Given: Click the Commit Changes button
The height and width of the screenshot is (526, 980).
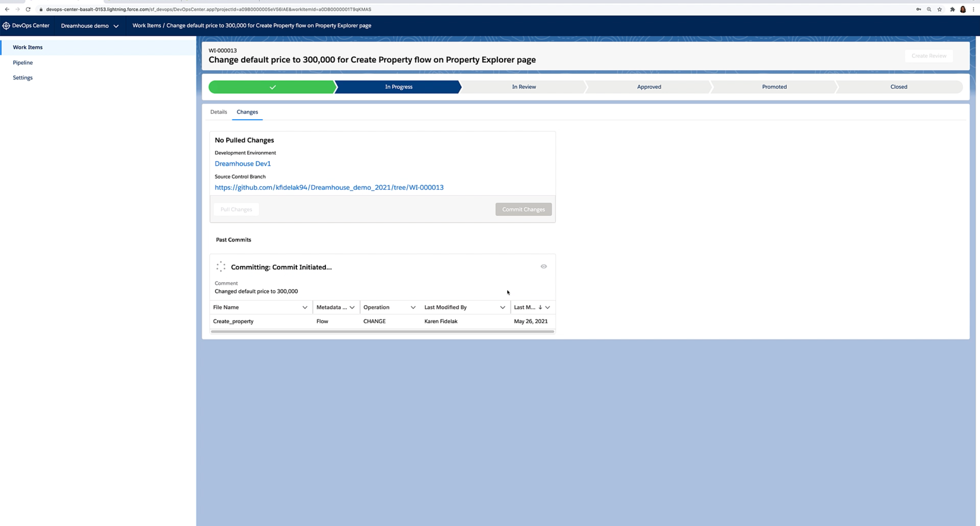Looking at the screenshot, I should tap(523, 209).
